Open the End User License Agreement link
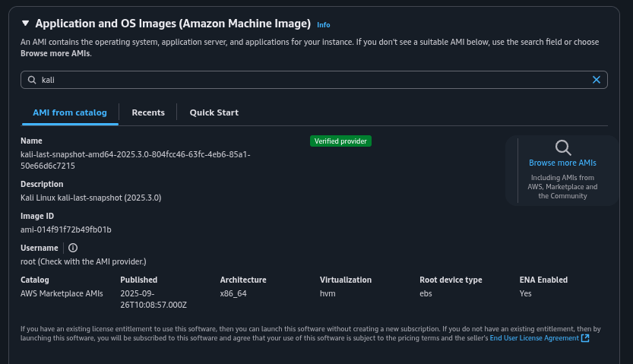 point(533,338)
